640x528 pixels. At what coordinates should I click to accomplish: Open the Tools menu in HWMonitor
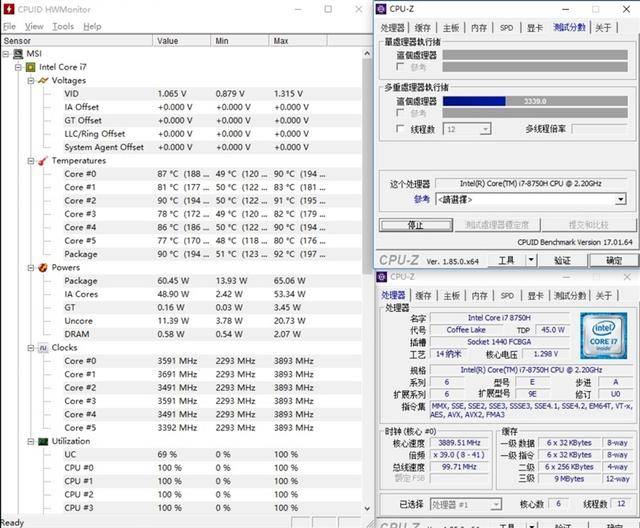pyautogui.click(x=63, y=26)
